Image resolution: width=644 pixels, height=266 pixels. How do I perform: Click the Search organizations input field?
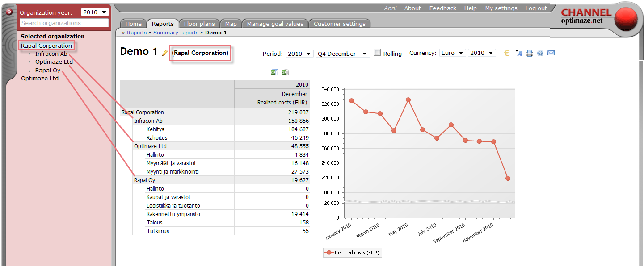coord(64,23)
